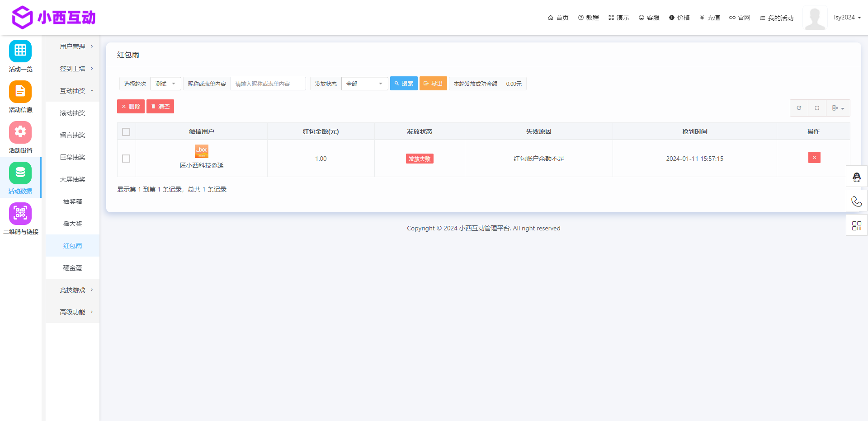Tick the 匠小西科技@延 row checkbox
The width and height of the screenshot is (868, 421).
126,159
